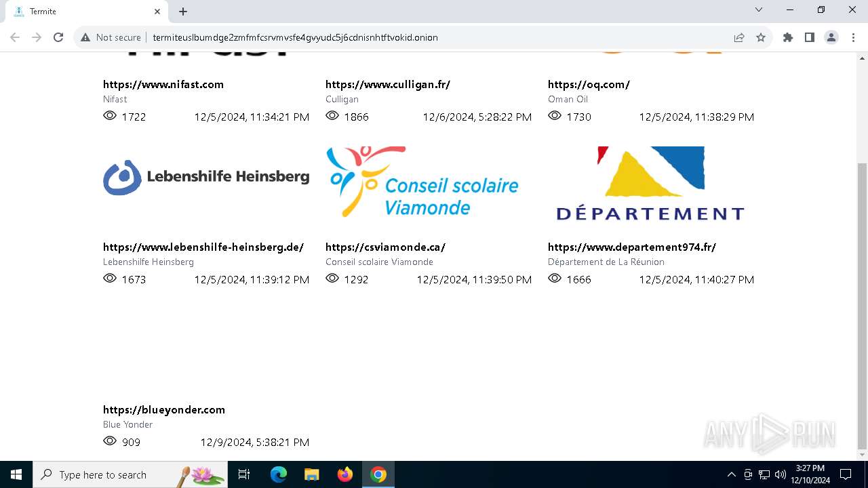The image size is (868, 488).
Task: Show hidden system tray icons
Action: (x=731, y=474)
